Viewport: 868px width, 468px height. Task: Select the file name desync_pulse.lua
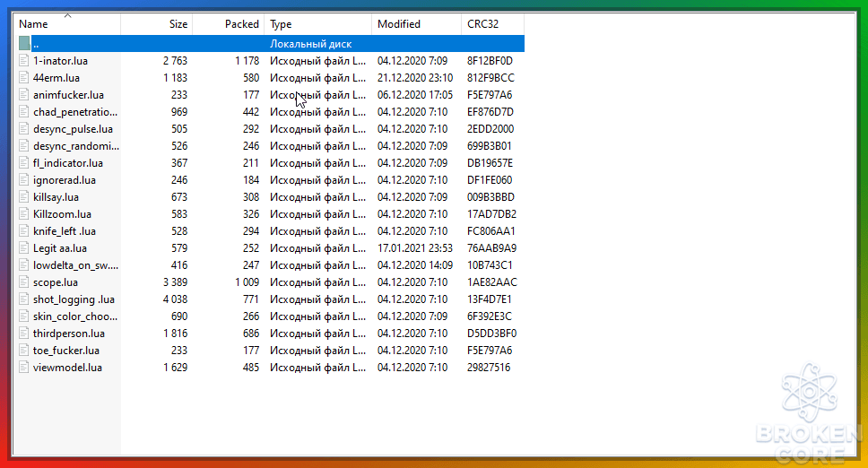tap(73, 129)
